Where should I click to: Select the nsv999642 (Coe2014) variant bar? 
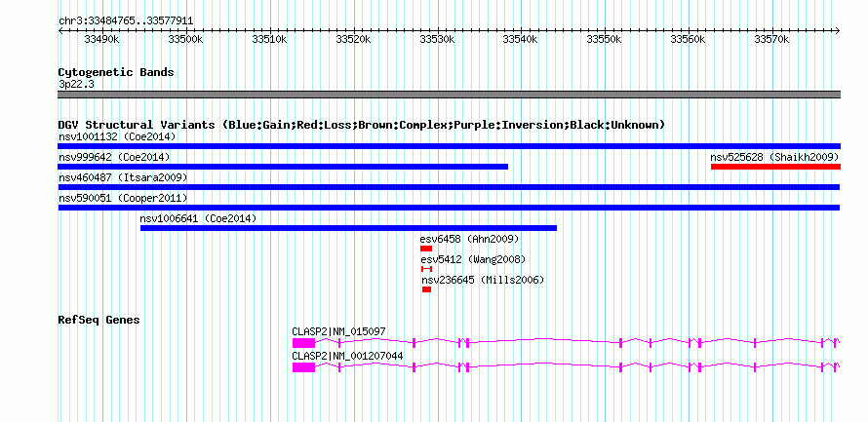pyautogui.click(x=283, y=167)
